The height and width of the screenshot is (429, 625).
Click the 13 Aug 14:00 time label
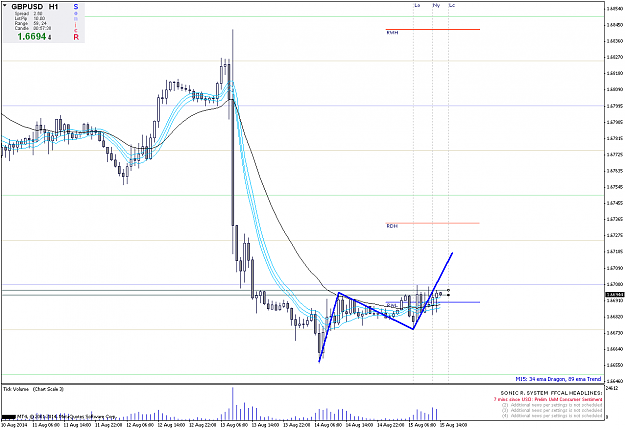tap(266, 425)
